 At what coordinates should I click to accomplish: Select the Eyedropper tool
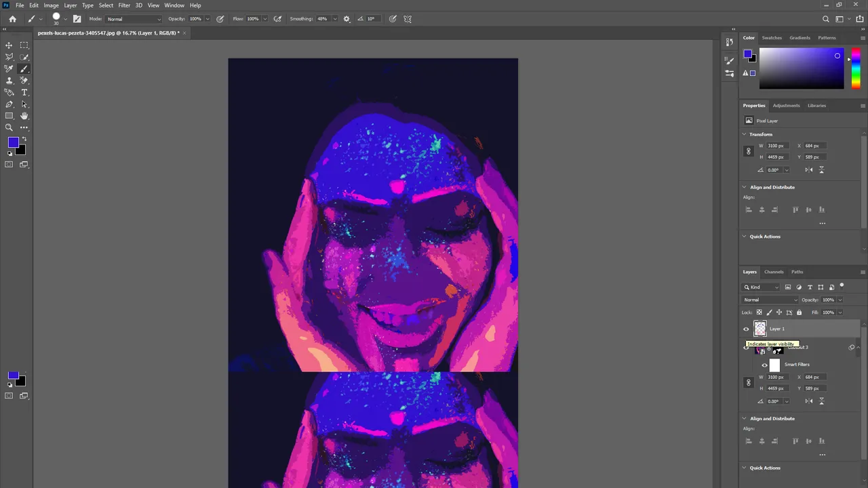pyautogui.click(x=9, y=68)
